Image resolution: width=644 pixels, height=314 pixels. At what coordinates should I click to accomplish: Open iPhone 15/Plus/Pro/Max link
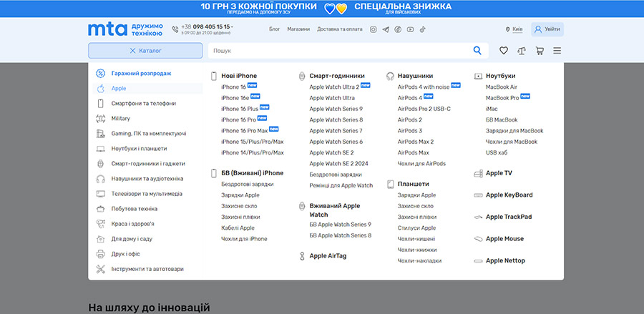tap(253, 142)
